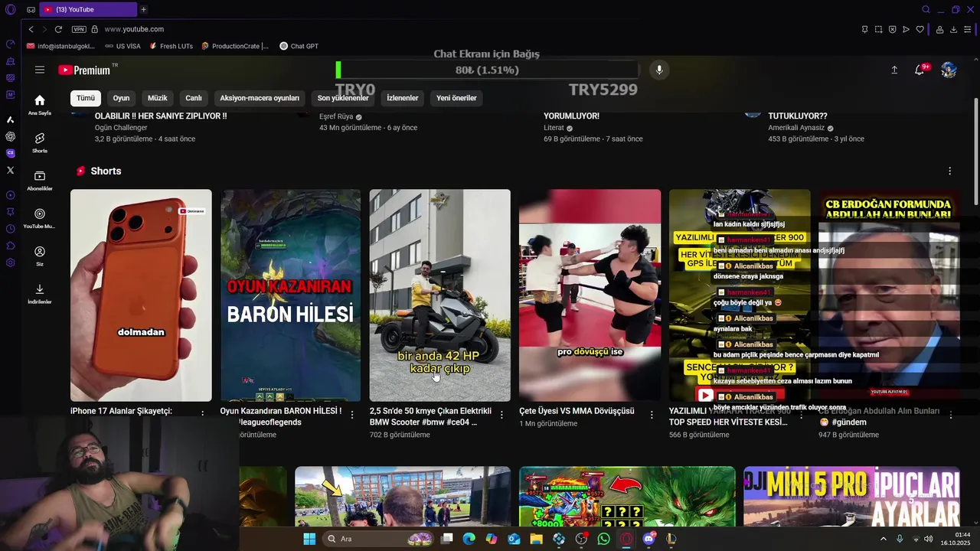Open the Fresh LUTs bookmark
The height and width of the screenshot is (551, 980).
171,46
